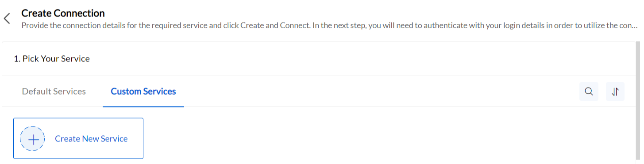
Task: Click the sort arrows icon
Action: pos(615,92)
